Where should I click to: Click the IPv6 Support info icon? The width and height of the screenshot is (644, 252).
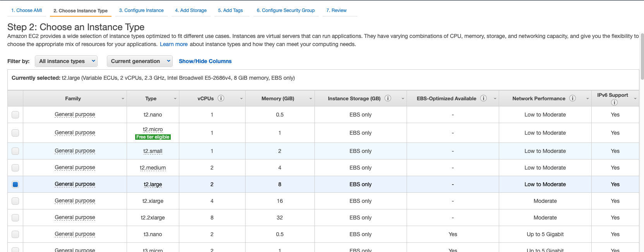(x=614, y=102)
